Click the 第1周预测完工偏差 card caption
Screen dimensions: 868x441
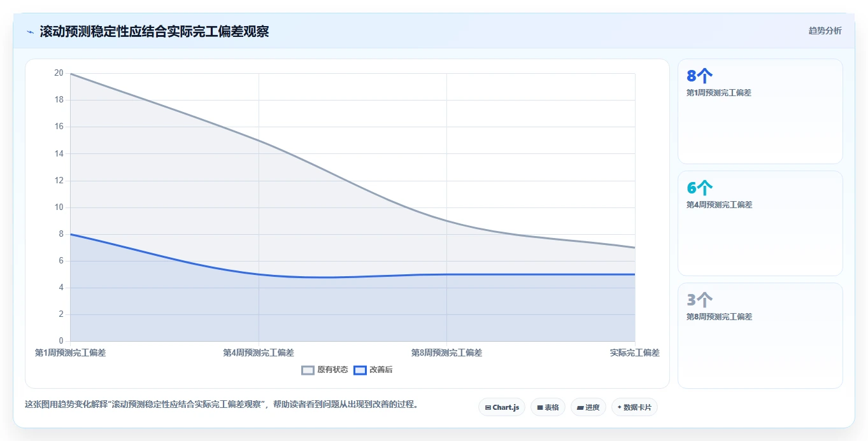(719, 93)
